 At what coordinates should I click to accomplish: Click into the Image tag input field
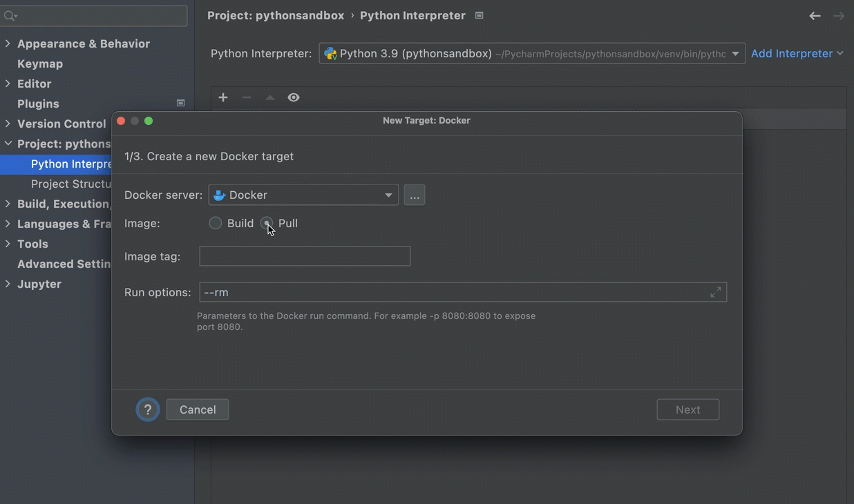pos(305,256)
